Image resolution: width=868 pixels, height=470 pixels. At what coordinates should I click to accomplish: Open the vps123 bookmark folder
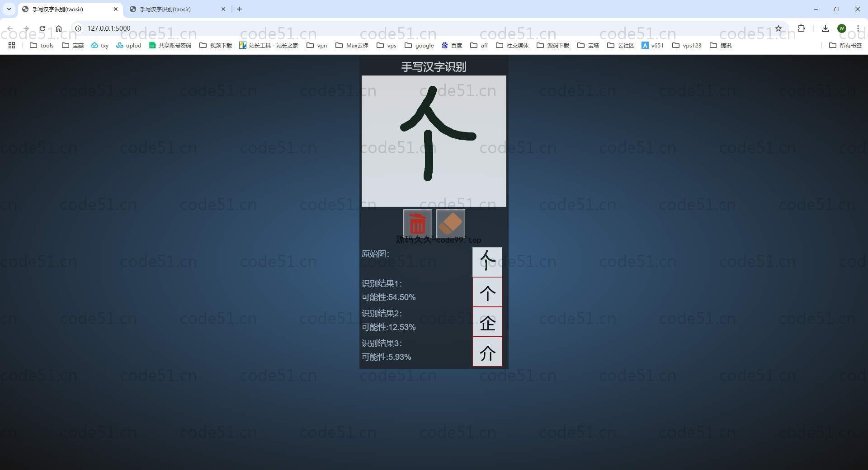[x=687, y=45]
